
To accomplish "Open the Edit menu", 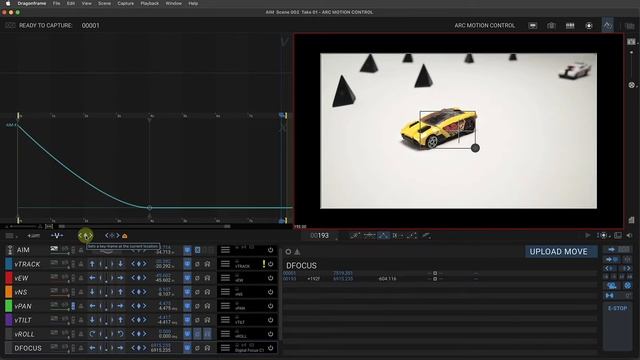I will (71, 3).
